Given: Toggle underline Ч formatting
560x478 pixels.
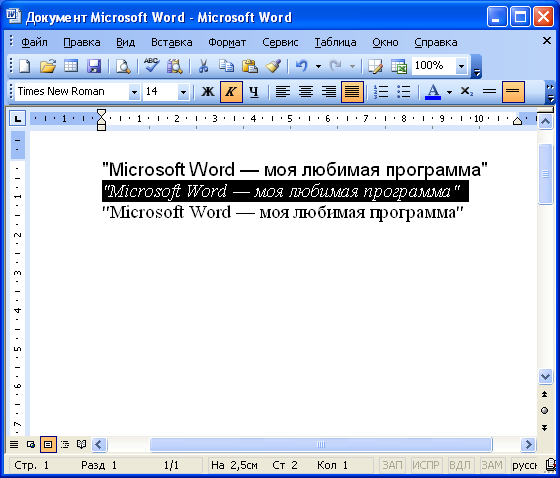Looking at the screenshot, I should click(x=254, y=92).
